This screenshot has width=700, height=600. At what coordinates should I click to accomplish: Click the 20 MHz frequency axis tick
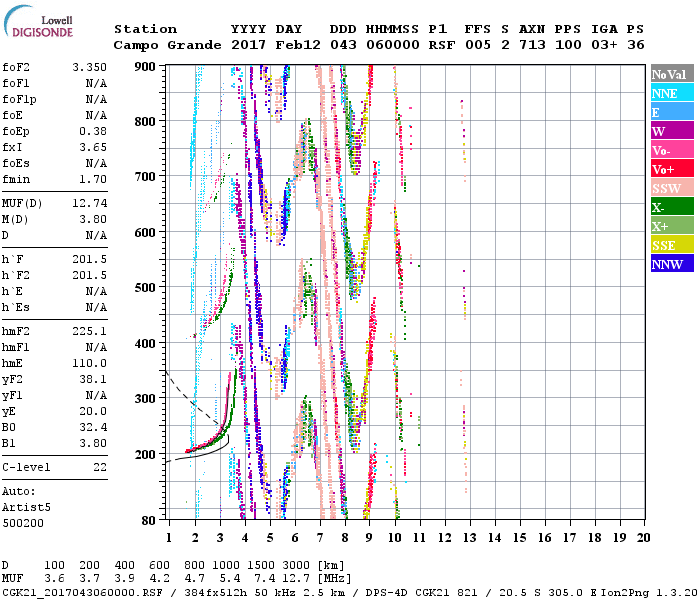[x=641, y=537]
